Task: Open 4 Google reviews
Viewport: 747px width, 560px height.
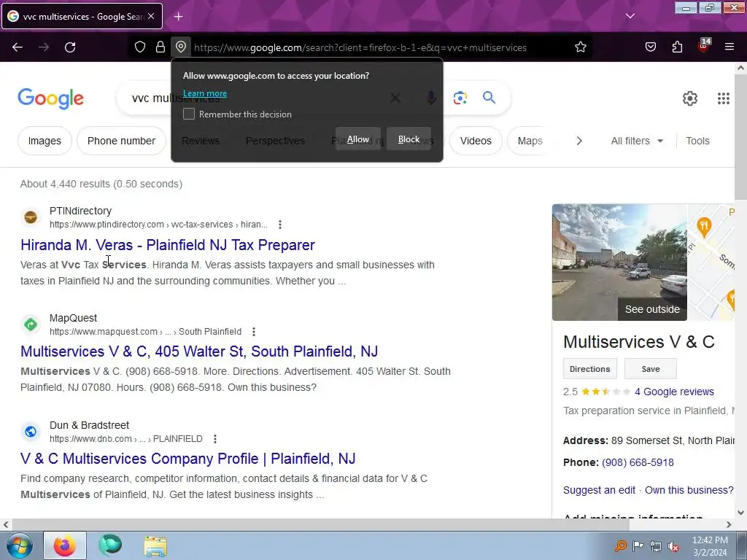Action: click(x=674, y=392)
